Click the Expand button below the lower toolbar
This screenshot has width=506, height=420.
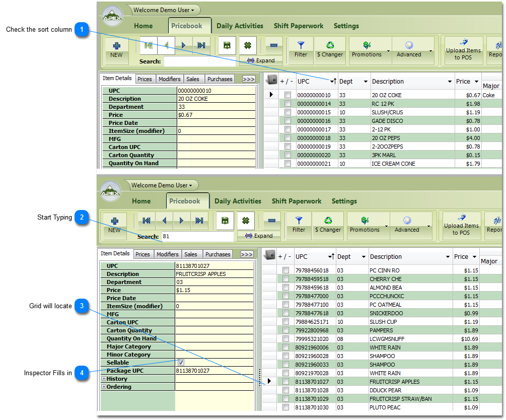coord(258,236)
